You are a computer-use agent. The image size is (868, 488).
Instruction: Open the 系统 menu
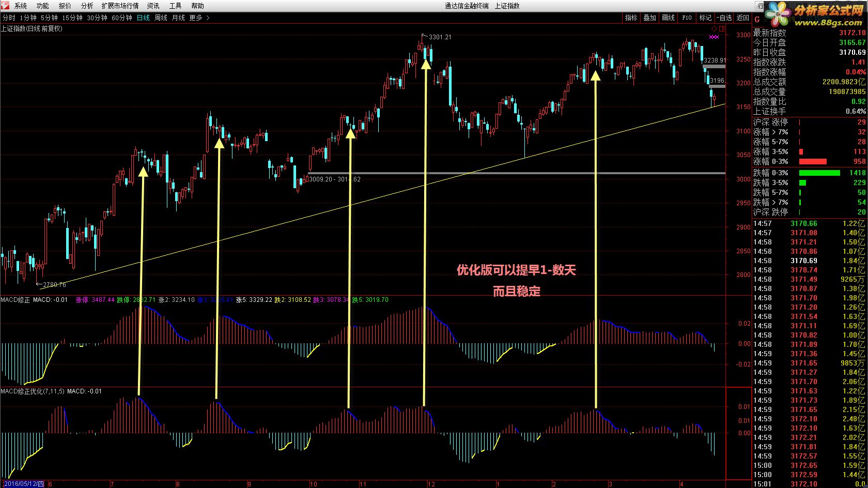(x=21, y=6)
